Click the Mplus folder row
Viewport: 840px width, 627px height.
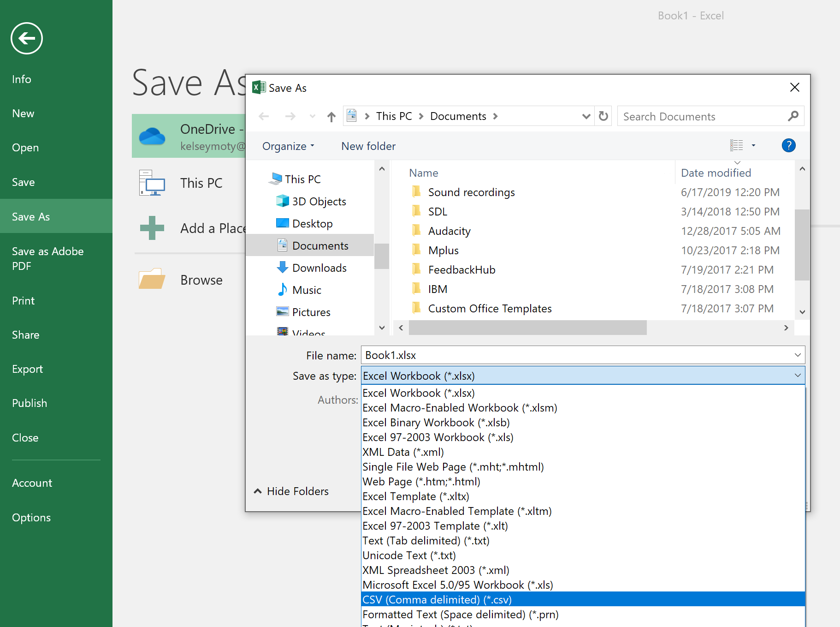coord(595,250)
